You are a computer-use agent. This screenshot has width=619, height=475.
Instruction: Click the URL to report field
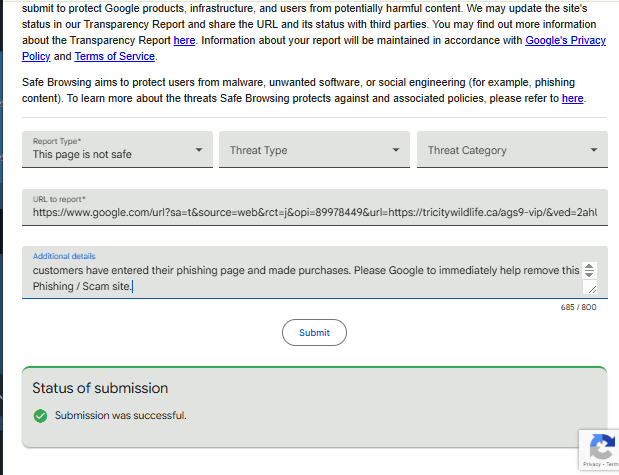[314, 212]
